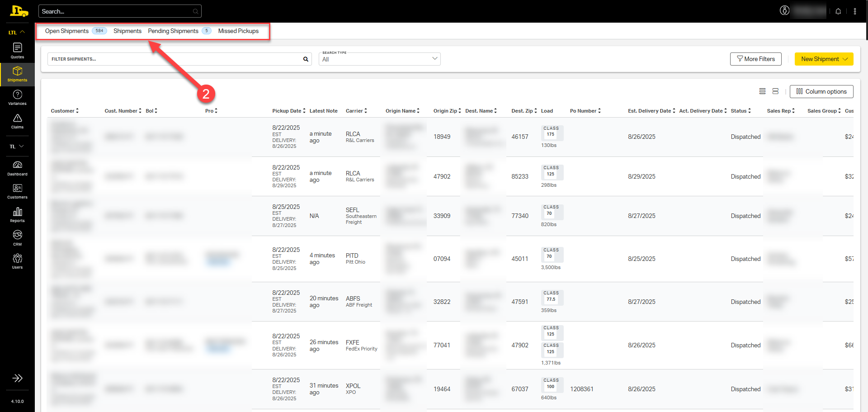This screenshot has width=868, height=412.
Task: Click the 584 count badge on Open Shipments
Action: 99,31
